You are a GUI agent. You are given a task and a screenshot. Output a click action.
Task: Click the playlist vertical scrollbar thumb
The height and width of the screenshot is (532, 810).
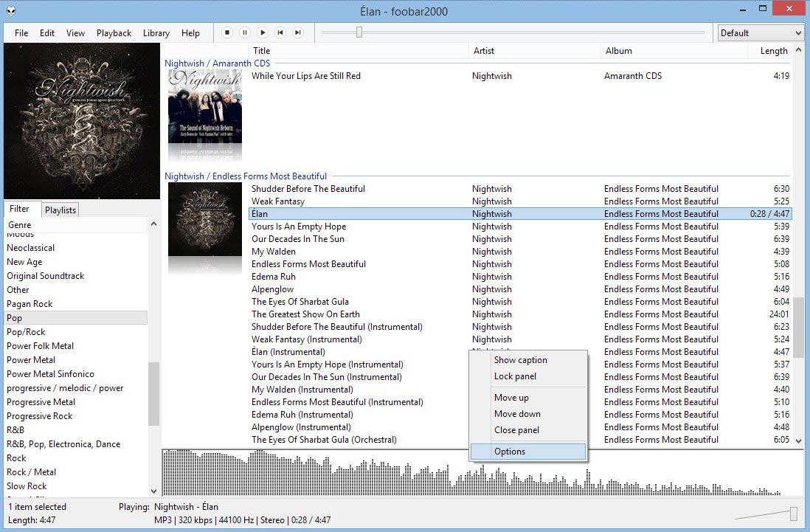(x=799, y=328)
